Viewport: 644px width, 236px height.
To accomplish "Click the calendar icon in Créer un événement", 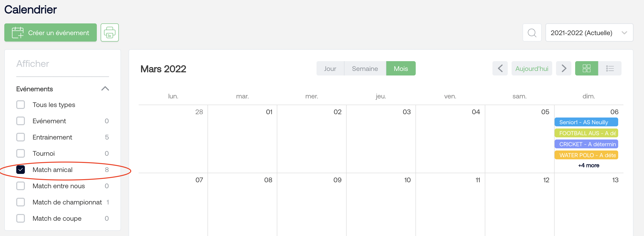I will [x=18, y=33].
